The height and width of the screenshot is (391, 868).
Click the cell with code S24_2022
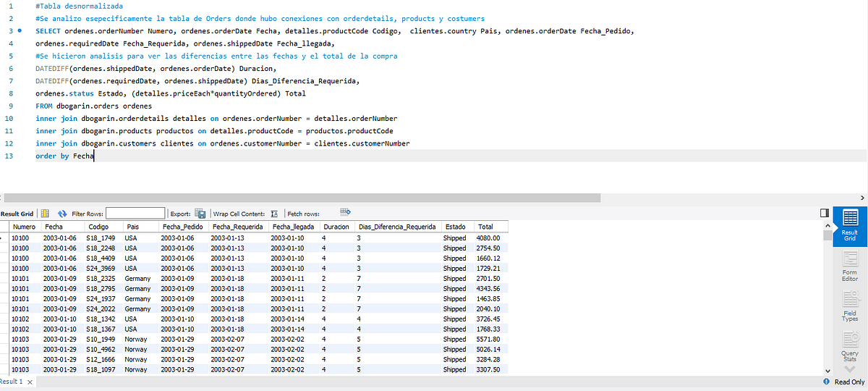tap(103, 308)
